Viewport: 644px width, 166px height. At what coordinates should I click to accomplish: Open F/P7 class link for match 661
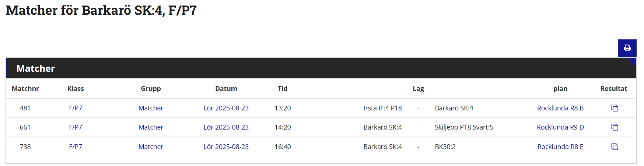coord(76,127)
